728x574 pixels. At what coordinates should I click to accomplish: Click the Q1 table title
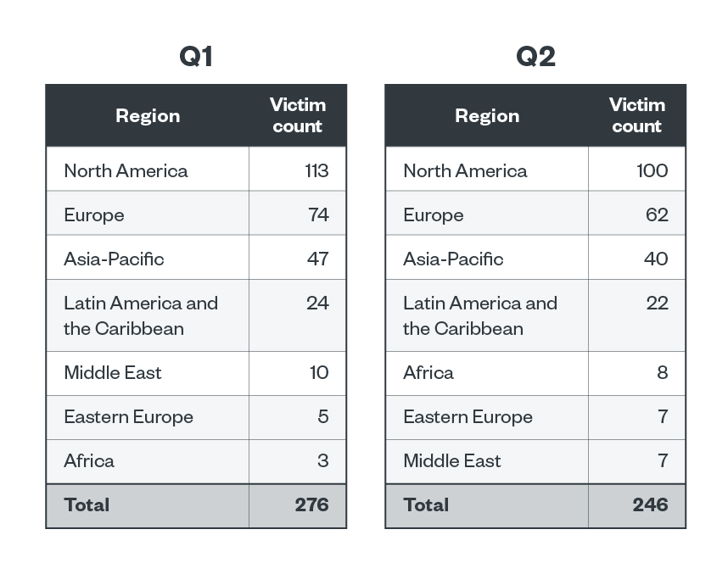196,57
